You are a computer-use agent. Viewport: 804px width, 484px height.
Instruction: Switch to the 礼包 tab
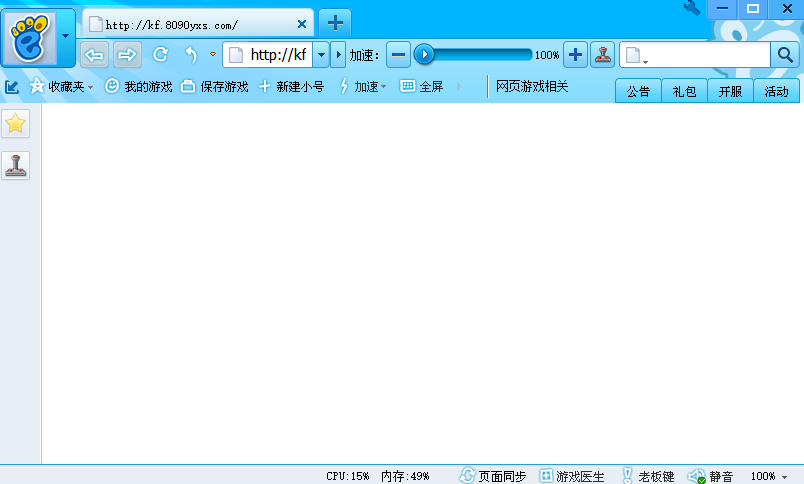point(684,91)
